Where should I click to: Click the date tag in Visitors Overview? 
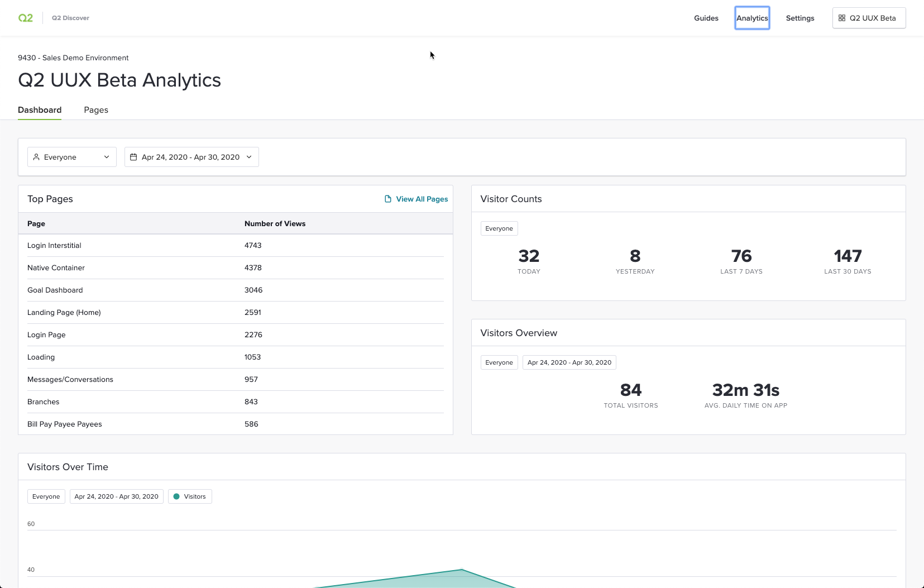click(x=569, y=362)
